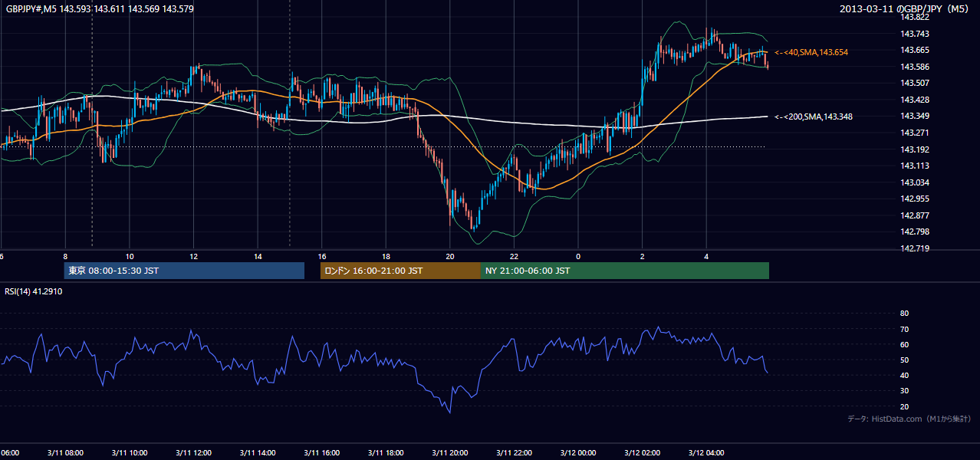Open the データ: HistData.com credit text
Image resolution: width=980 pixels, height=460 pixels.
coord(909,419)
